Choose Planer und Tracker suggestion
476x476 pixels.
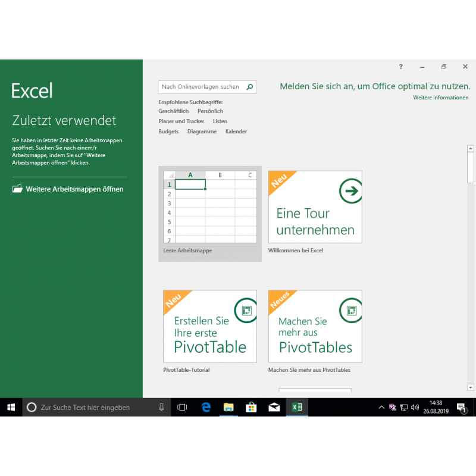[181, 121]
